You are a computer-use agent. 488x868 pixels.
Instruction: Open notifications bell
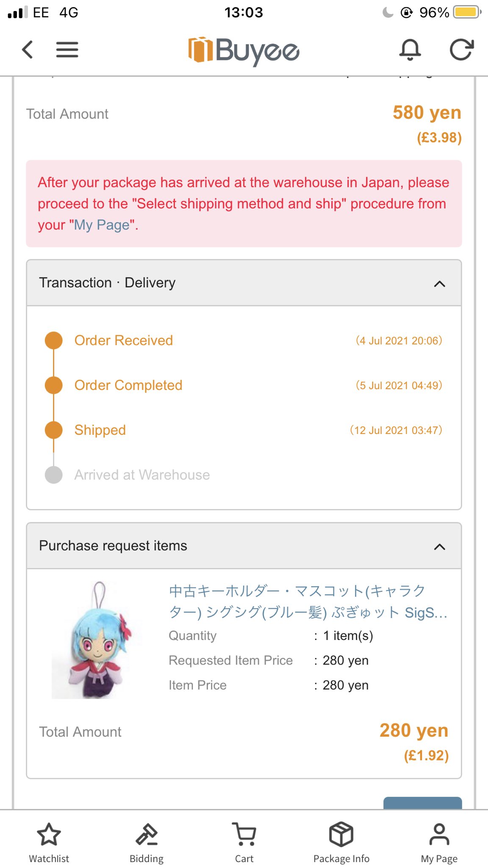click(x=410, y=50)
